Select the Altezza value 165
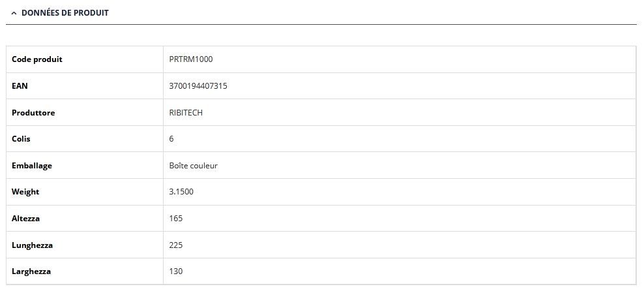 pyautogui.click(x=176, y=219)
